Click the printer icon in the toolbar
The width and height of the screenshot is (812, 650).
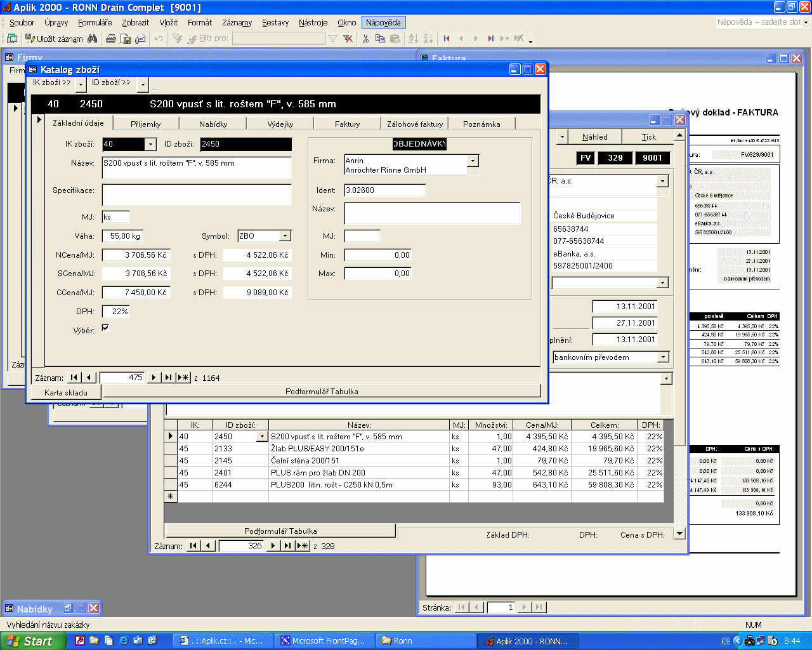click(x=111, y=39)
